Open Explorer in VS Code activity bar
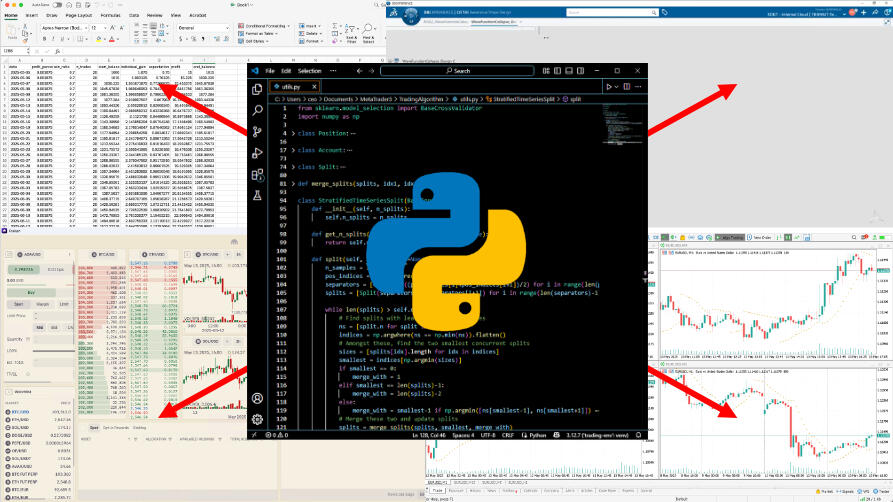Screen dimensions: 893x502 257,89
